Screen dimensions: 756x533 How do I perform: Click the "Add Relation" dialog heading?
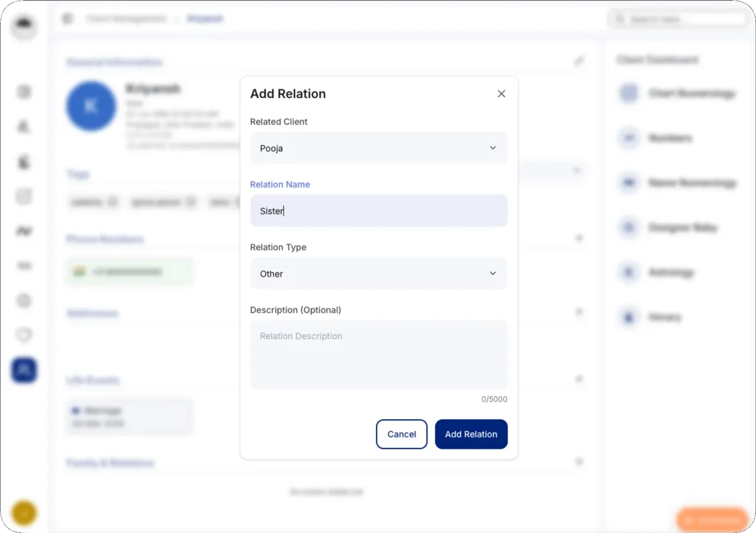(x=288, y=94)
